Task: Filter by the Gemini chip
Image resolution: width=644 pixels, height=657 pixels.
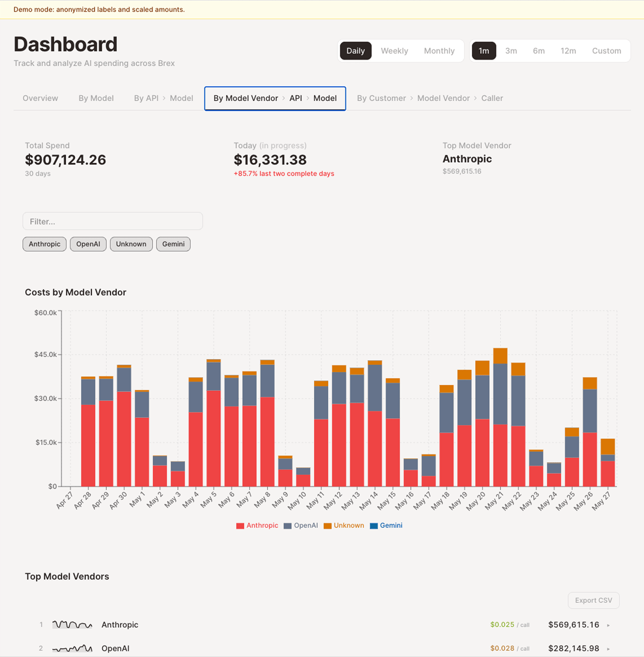Action: click(x=173, y=244)
